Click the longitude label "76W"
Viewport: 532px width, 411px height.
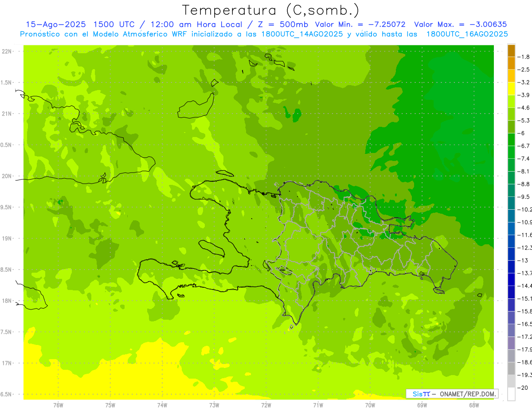[x=58, y=405]
